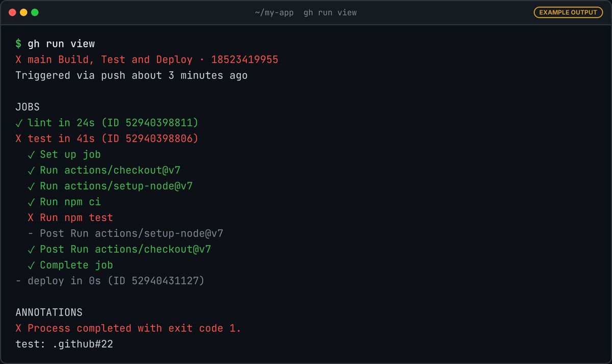This screenshot has width=612, height=364.
Task: Click 'Process completed with exit code 1.' annotation
Action: (x=128, y=328)
